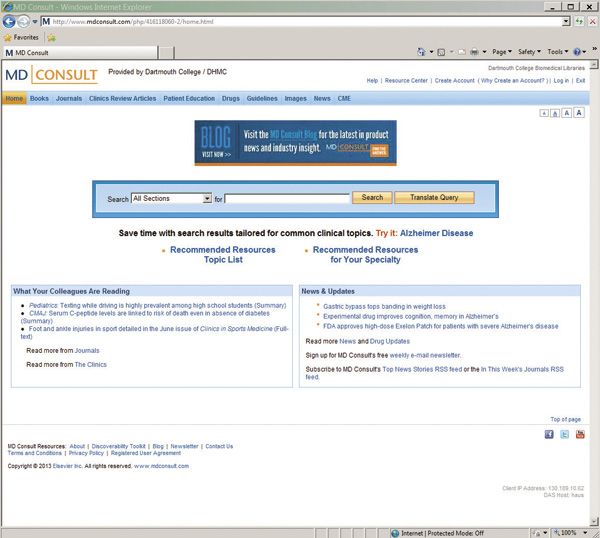This screenshot has width=600, height=538.
Task: Click into the search query text field
Action: tap(287, 198)
